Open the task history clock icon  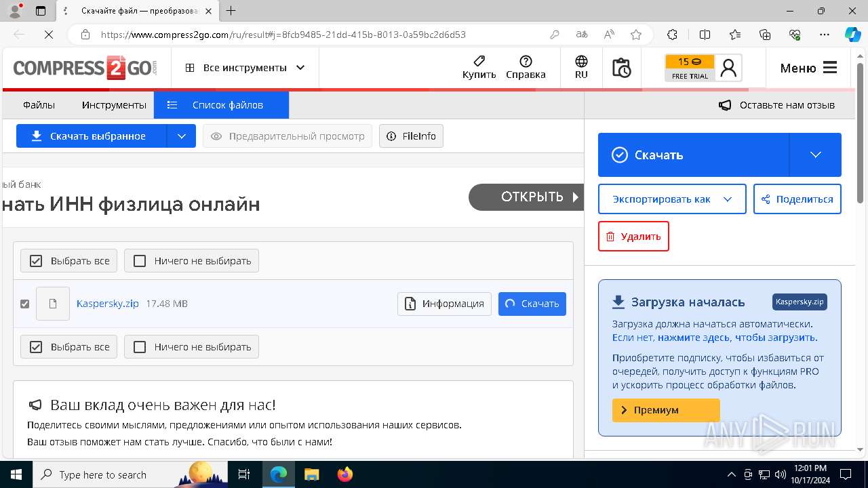[x=621, y=68]
